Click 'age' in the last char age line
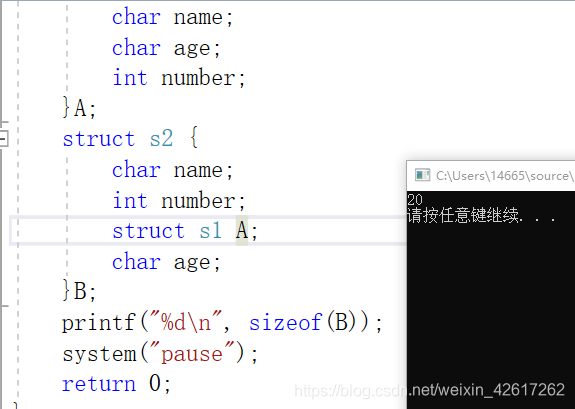 point(192,263)
